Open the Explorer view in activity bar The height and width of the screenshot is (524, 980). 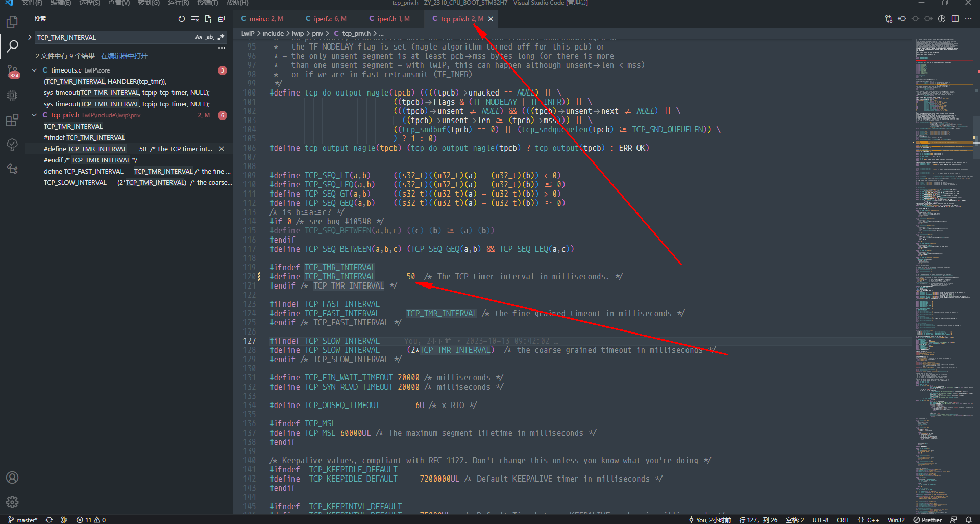click(12, 22)
